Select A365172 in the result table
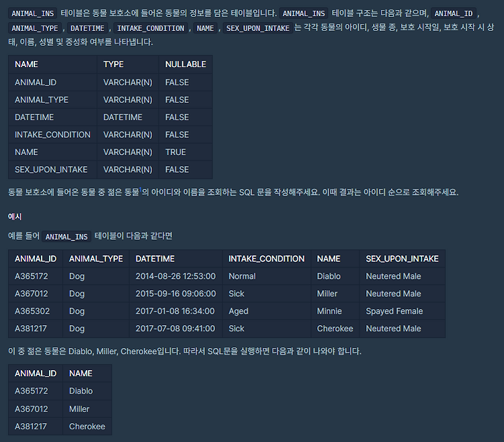 click(31, 391)
